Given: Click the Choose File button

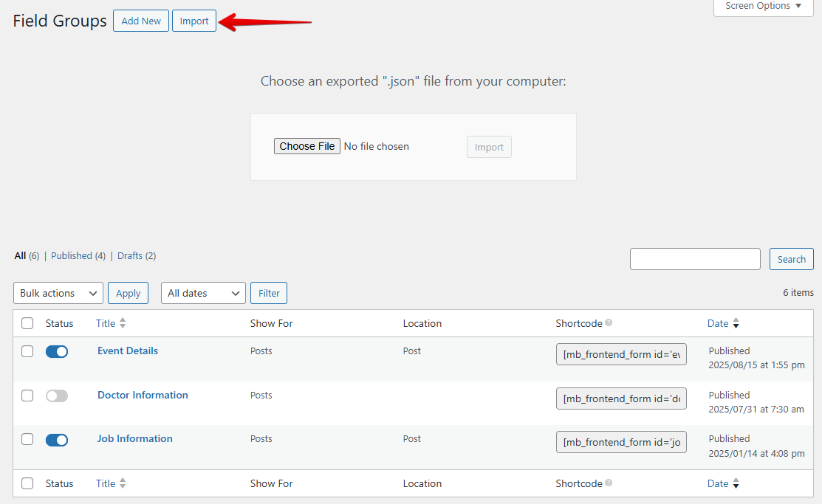Looking at the screenshot, I should [306, 145].
